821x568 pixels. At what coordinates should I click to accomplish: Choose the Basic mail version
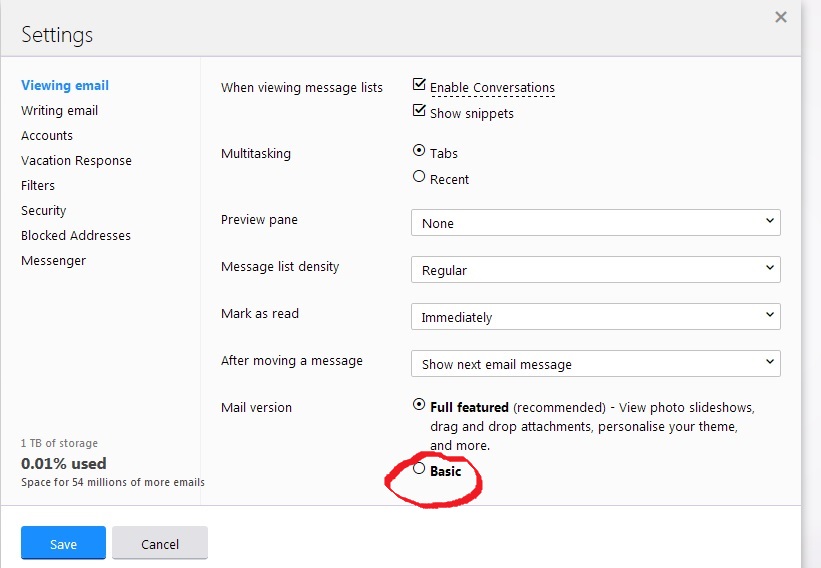pos(419,469)
